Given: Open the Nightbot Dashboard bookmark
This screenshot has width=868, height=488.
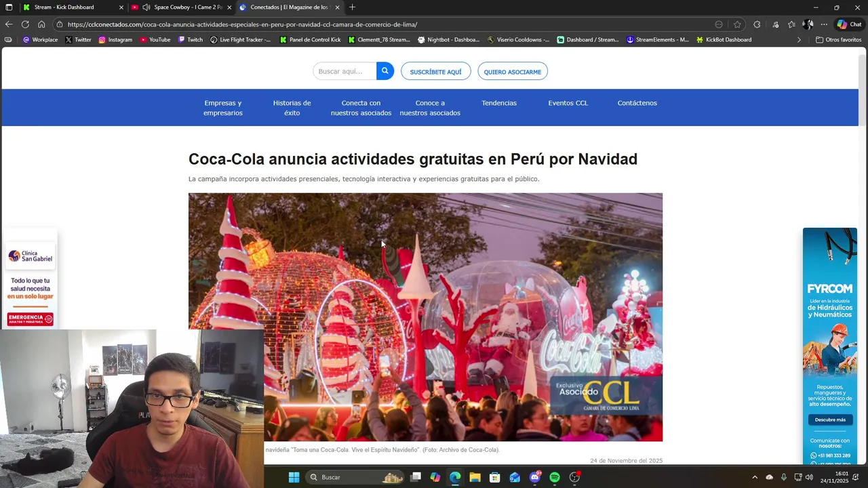Looking at the screenshot, I should coord(449,40).
